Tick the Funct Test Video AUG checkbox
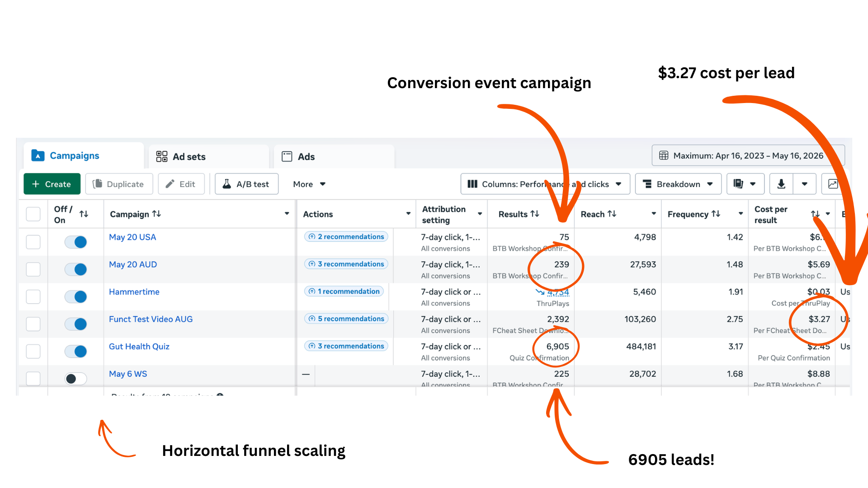The width and height of the screenshot is (868, 488). click(x=33, y=324)
